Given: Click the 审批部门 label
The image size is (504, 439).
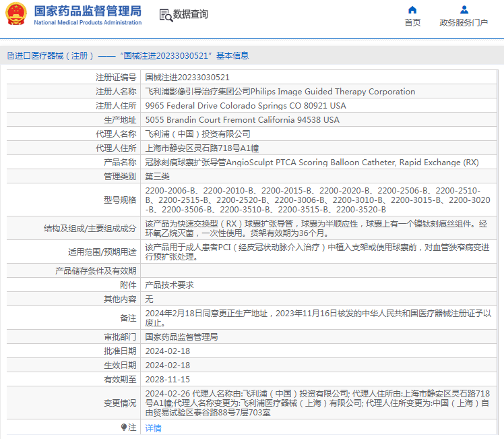Looking at the screenshot, I should point(120,337).
